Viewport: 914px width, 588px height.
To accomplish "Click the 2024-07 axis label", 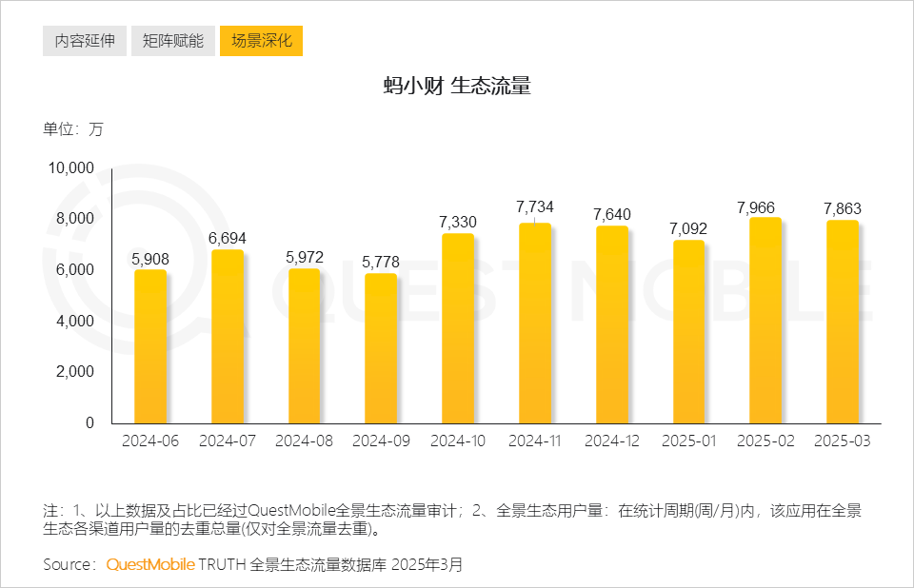I will point(228,441).
